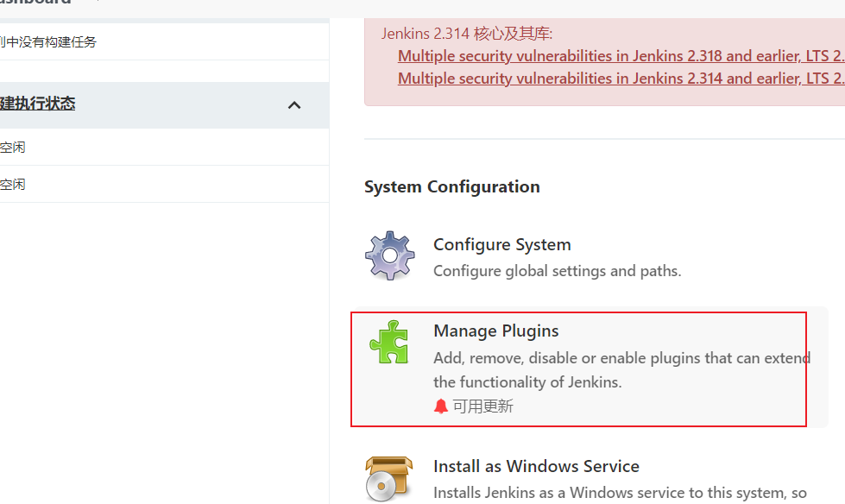The height and width of the screenshot is (504, 845).
Task: Select the second 空闲 executor row
Action: coord(13,185)
